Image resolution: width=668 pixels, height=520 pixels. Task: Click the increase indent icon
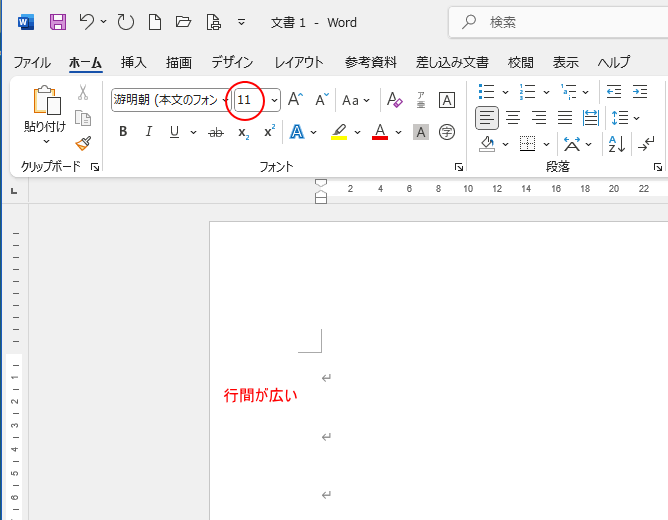tap(640, 92)
